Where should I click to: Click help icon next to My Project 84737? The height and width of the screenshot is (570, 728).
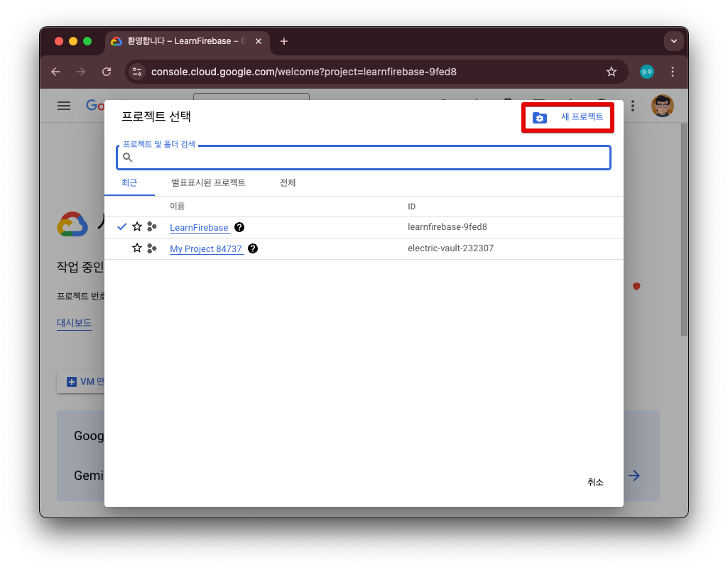coord(253,248)
